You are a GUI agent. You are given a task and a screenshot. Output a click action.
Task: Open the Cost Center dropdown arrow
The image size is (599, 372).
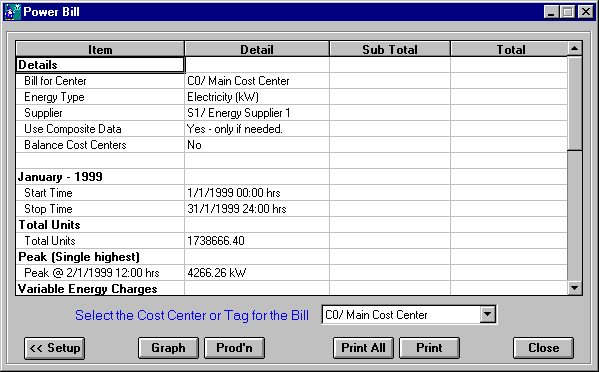tap(487, 315)
